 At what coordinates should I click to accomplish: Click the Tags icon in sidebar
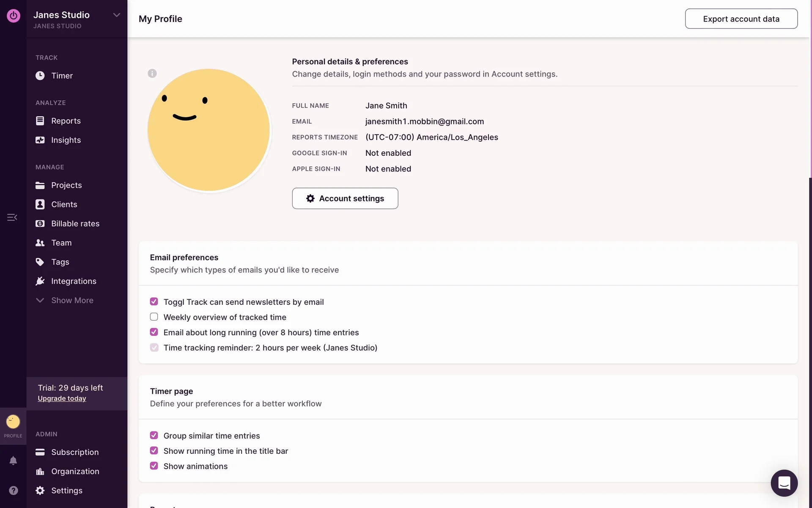click(40, 262)
